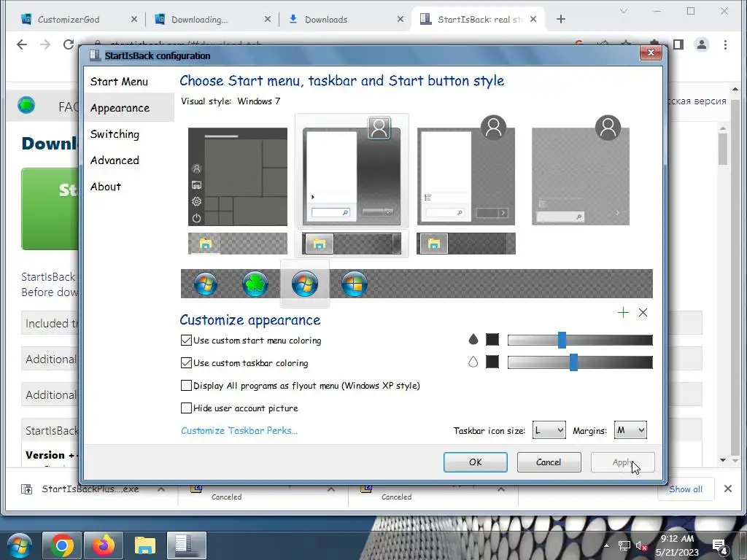Open the Chrome profile icon

701,44
